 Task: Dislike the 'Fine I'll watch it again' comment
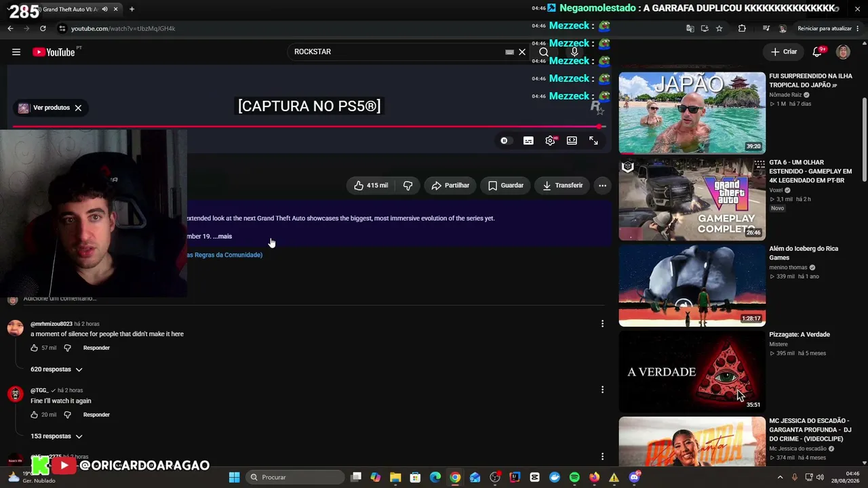pyautogui.click(x=67, y=415)
